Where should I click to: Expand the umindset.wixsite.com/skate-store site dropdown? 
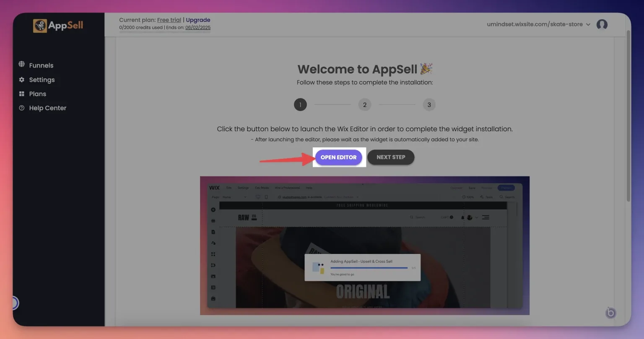(x=539, y=24)
